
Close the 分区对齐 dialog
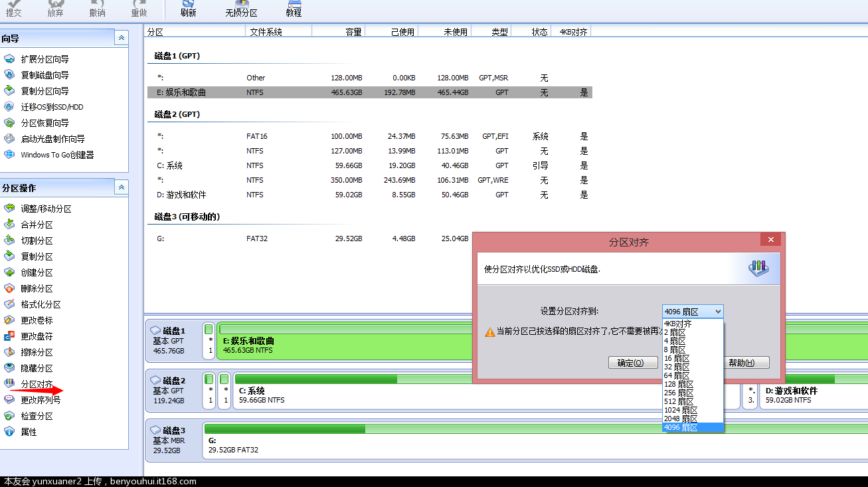pyautogui.click(x=770, y=240)
